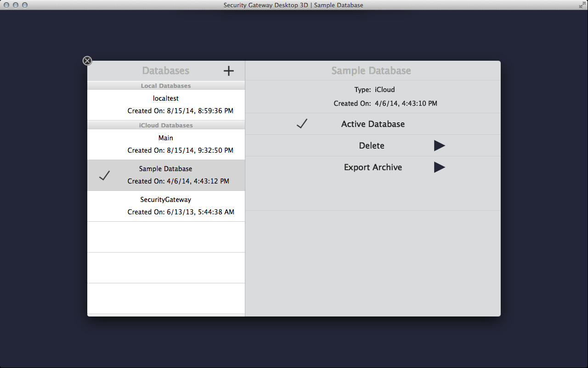
Task: Click the Created On 4/6/14, 4:43:10 PM text
Action: 385,103
